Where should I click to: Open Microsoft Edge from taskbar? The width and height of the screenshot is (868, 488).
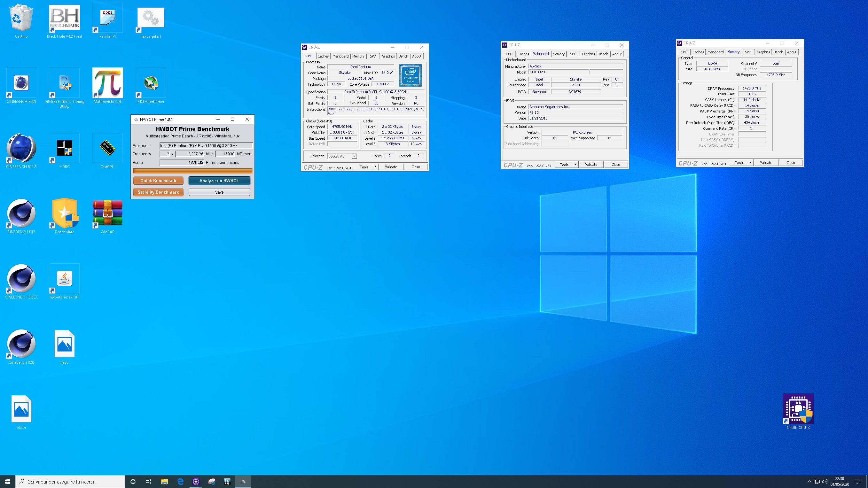(180, 482)
